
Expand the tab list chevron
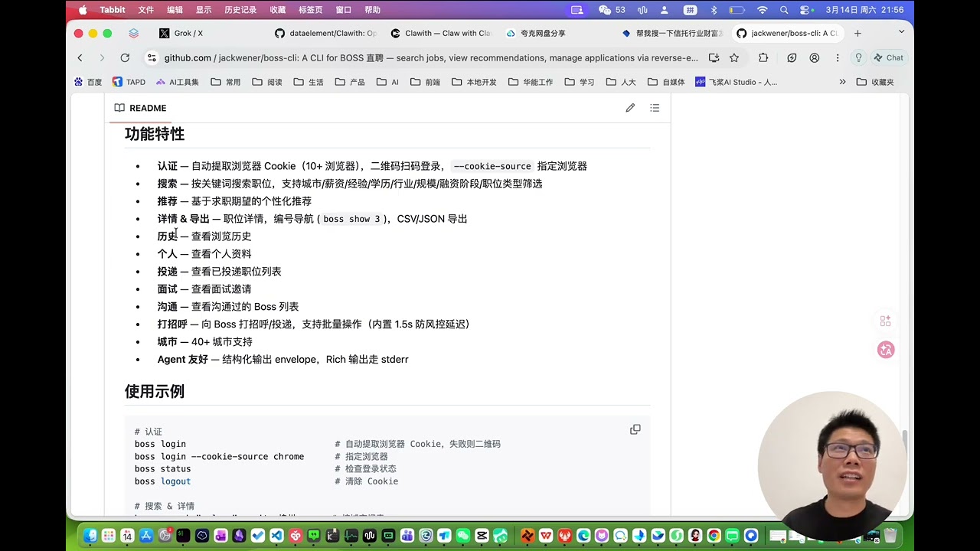pos(901,32)
